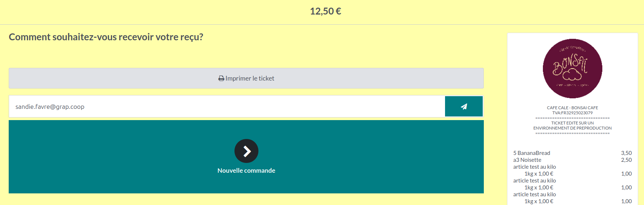Send the receipt with the paper plane button
The width and height of the screenshot is (644, 205).
click(464, 106)
